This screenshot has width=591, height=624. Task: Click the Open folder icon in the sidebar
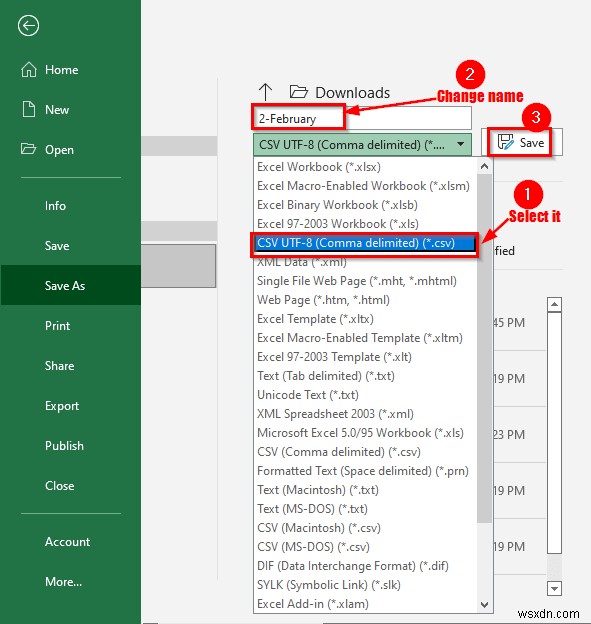(28, 149)
